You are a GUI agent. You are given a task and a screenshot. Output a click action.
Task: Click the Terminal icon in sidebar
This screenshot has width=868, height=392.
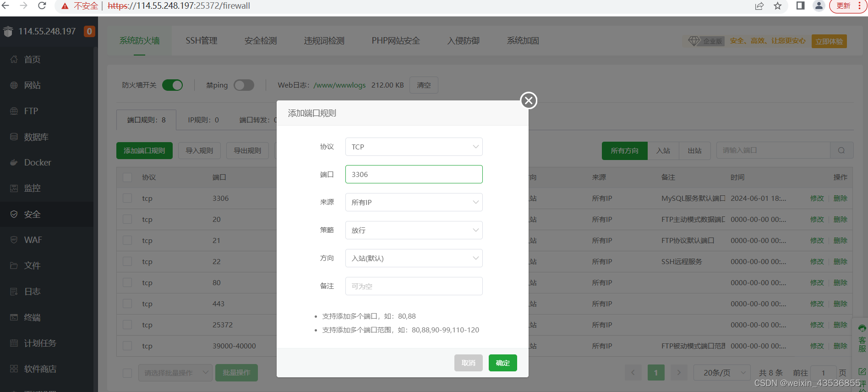[14, 317]
